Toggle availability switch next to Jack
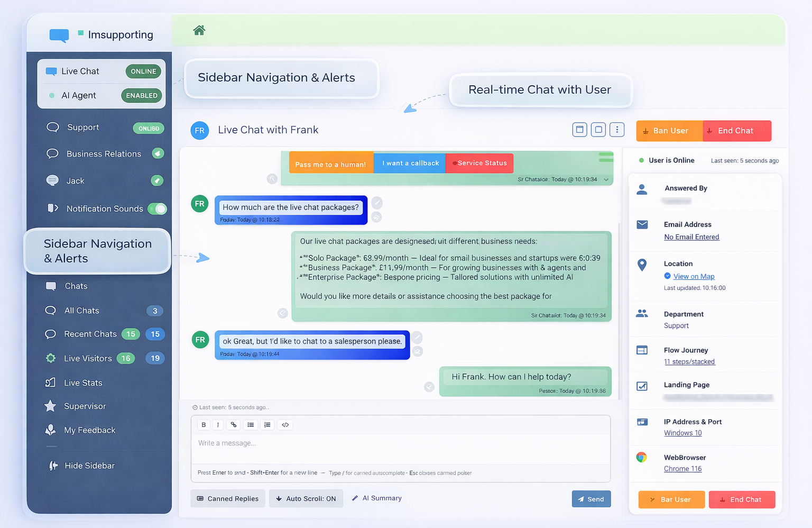The width and height of the screenshot is (812, 528). click(157, 180)
